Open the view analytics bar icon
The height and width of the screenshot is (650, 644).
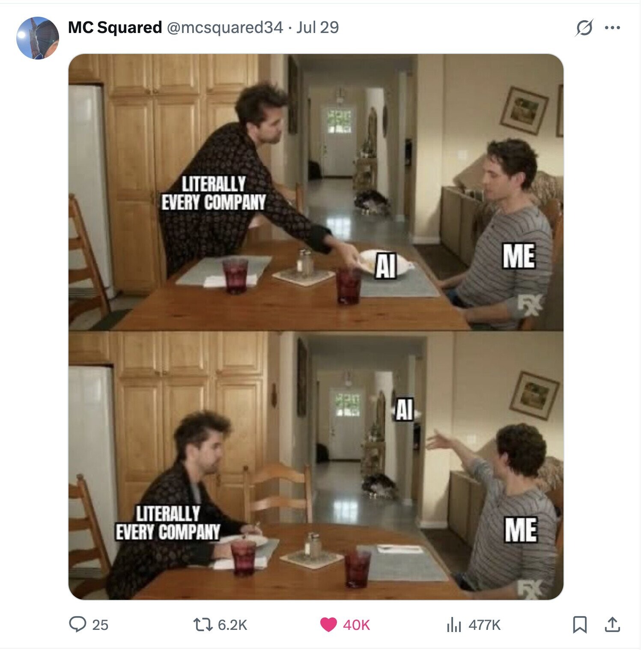[x=454, y=624]
